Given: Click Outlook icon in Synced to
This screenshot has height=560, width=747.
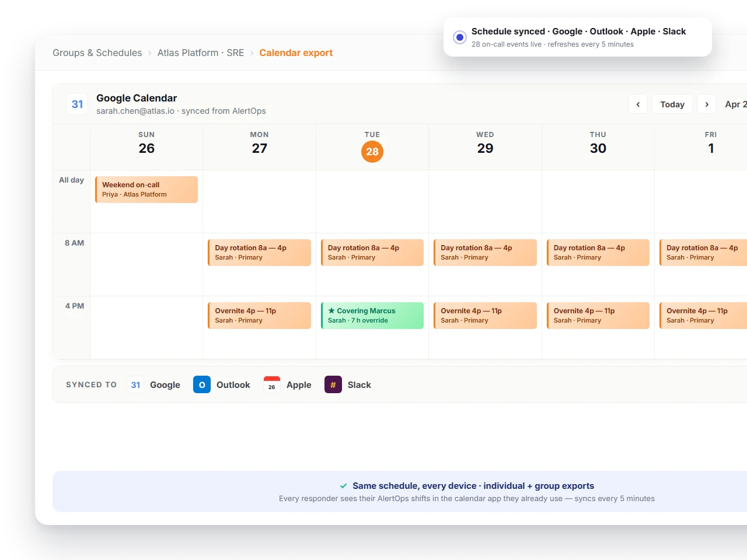Looking at the screenshot, I should pyautogui.click(x=202, y=384).
